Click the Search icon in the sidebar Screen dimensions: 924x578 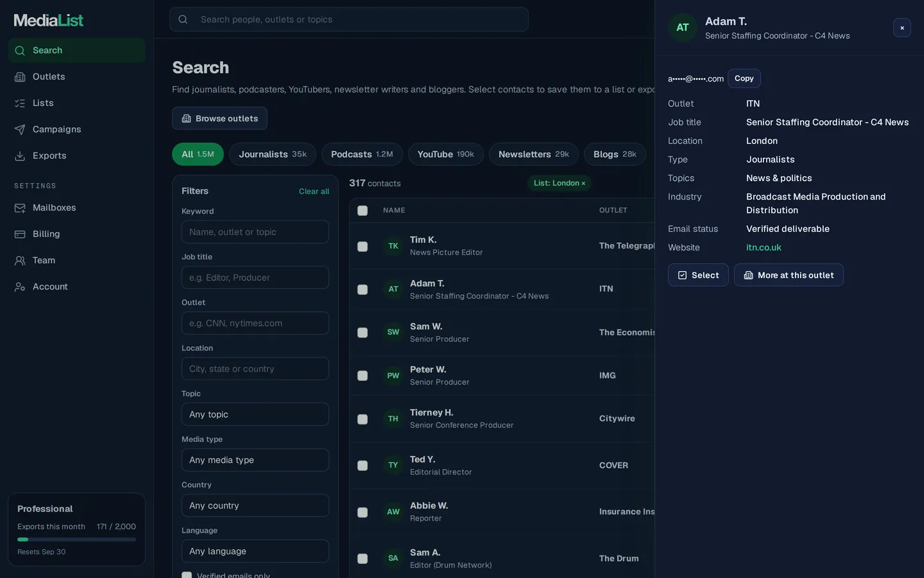pos(20,51)
